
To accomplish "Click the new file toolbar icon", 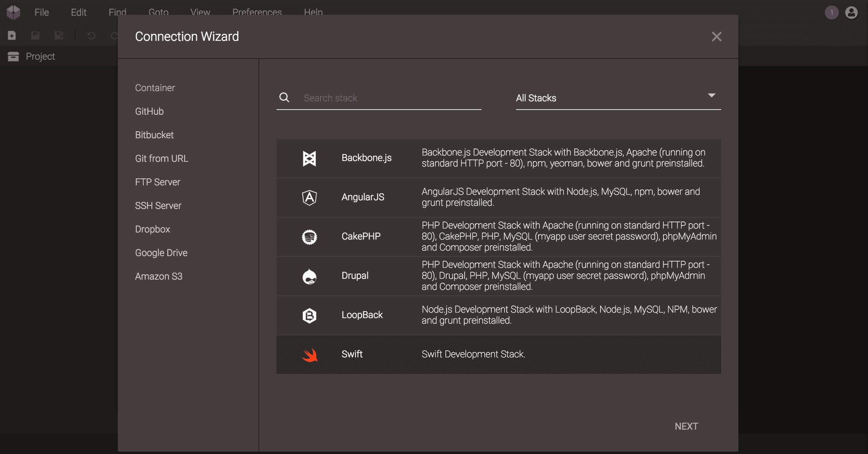I will [12, 36].
